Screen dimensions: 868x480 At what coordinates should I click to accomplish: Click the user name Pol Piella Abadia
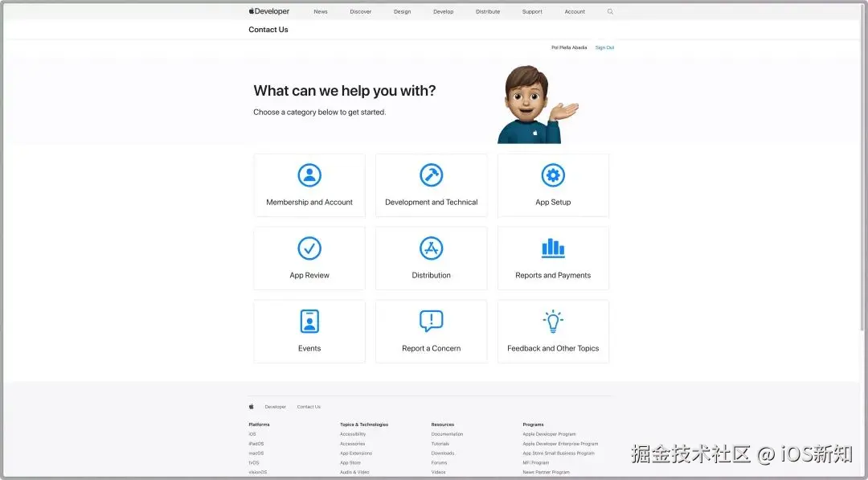pyautogui.click(x=569, y=47)
